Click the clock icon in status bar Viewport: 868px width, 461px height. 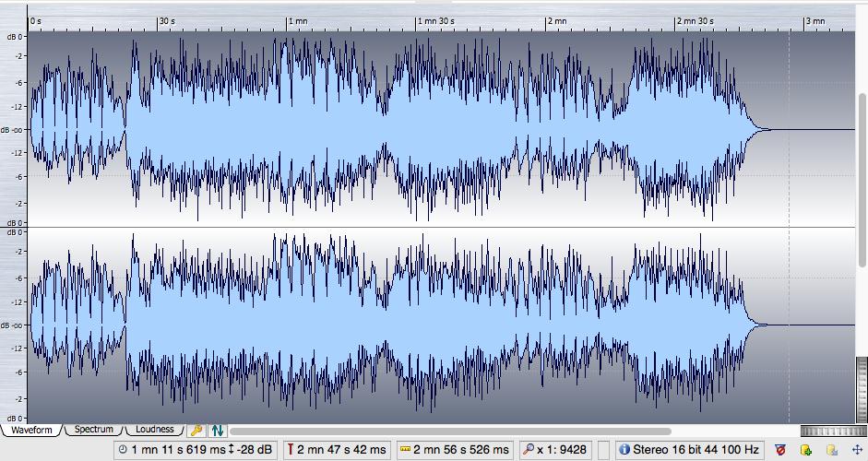coord(123,449)
